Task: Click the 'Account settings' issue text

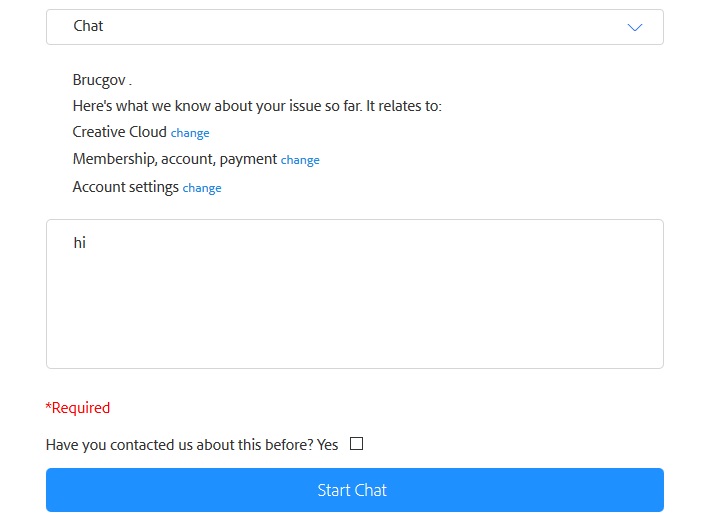Action: pyautogui.click(x=125, y=187)
